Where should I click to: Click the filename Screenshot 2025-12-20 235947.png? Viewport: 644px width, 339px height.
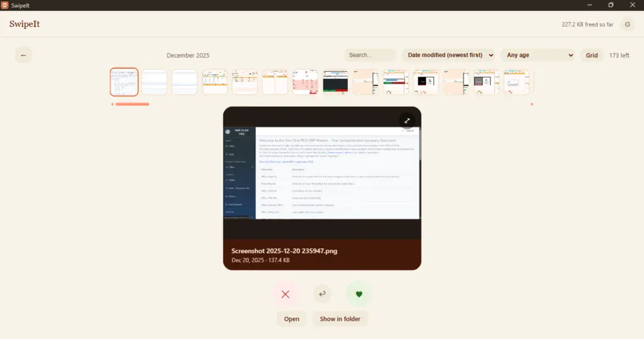(284, 251)
